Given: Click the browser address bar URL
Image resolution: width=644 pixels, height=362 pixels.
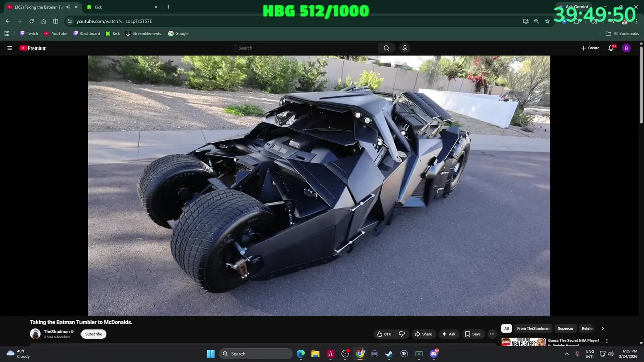Looking at the screenshot, I should click(114, 21).
